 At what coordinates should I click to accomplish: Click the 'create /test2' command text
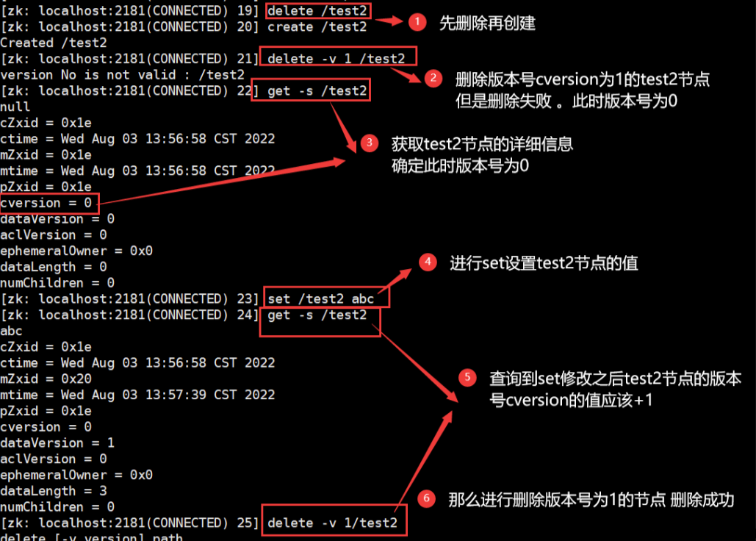pyautogui.click(x=317, y=27)
